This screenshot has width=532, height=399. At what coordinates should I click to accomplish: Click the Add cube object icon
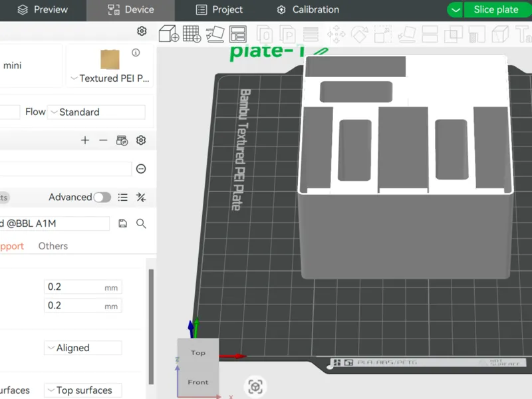pos(169,34)
